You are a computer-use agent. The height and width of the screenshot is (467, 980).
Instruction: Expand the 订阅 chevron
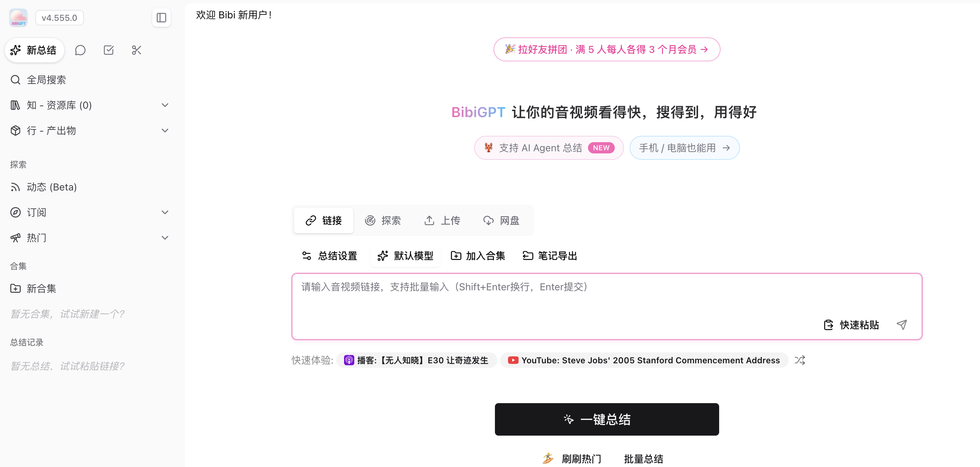tap(165, 212)
